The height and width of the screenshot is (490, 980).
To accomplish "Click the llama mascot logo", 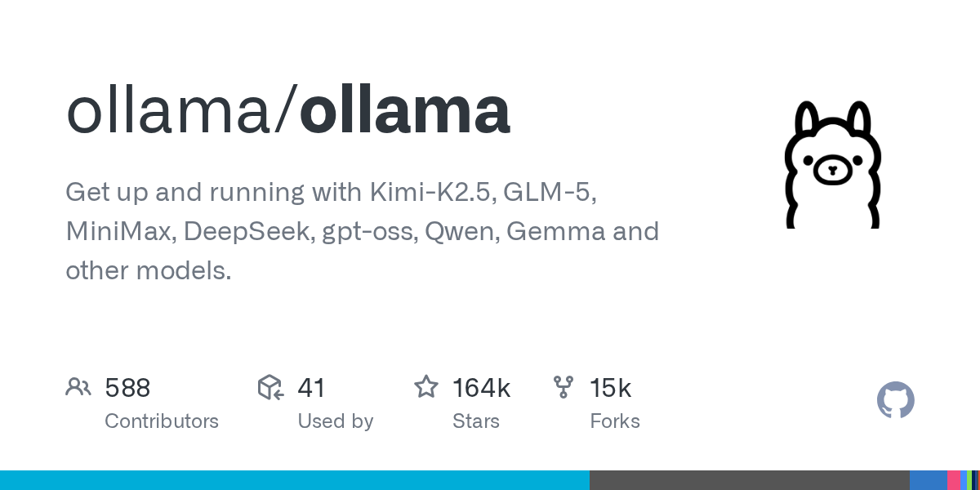I will click(x=832, y=164).
